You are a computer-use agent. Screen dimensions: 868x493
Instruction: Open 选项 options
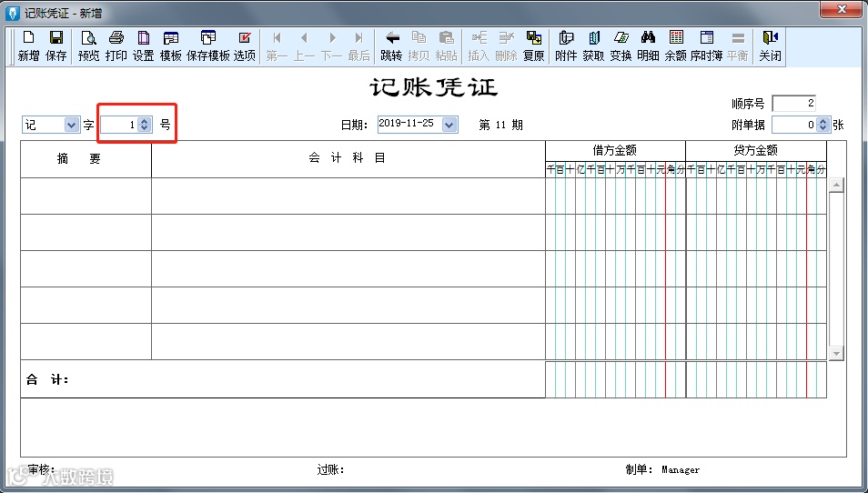click(x=245, y=45)
